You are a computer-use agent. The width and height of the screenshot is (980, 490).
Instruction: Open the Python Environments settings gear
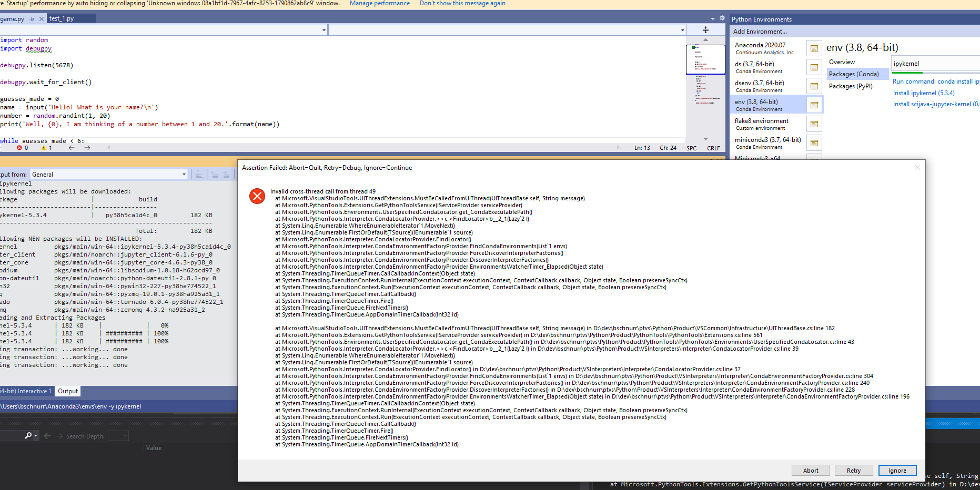[x=722, y=17]
